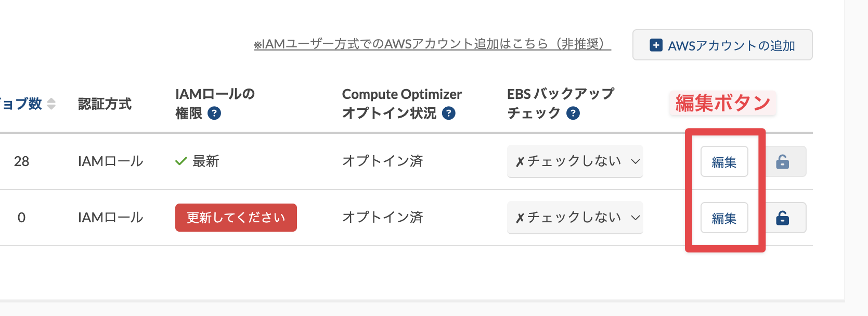Click the 認証方式 column header
This screenshot has width=868, height=316.
(105, 104)
